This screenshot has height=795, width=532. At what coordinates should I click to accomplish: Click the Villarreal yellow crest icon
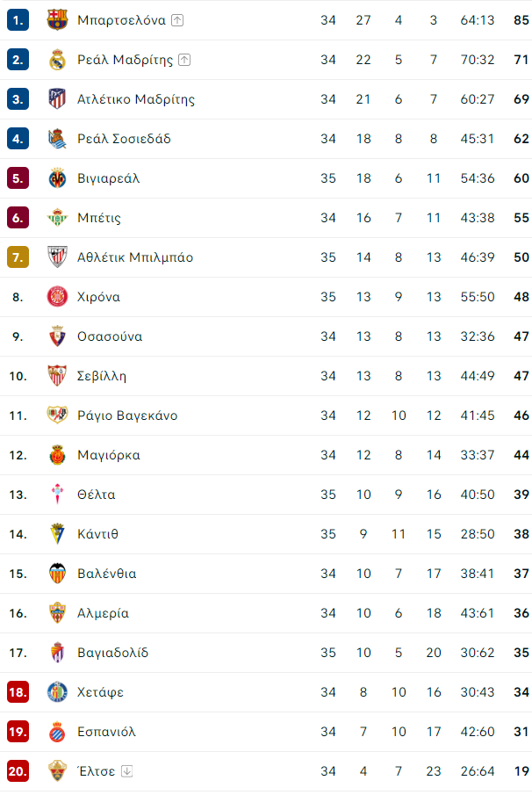57,178
